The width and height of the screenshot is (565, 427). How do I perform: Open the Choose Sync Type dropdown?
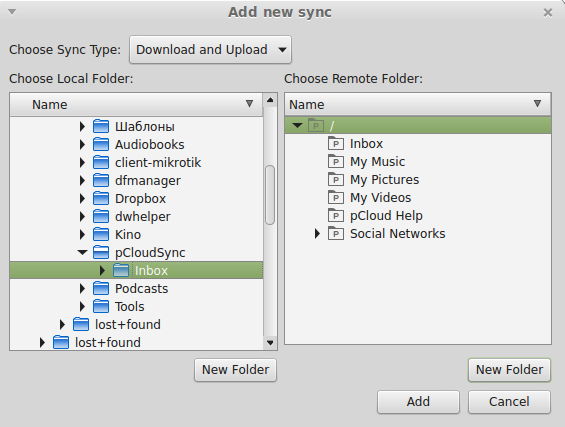pos(210,50)
